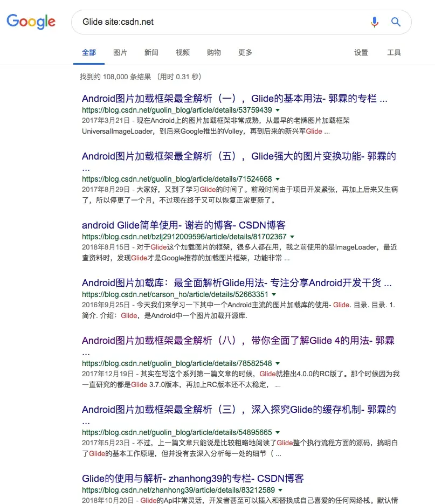Expand dropdown arrow next to details/81702367 URL
This screenshot has height=504, width=435.
[x=292, y=237]
